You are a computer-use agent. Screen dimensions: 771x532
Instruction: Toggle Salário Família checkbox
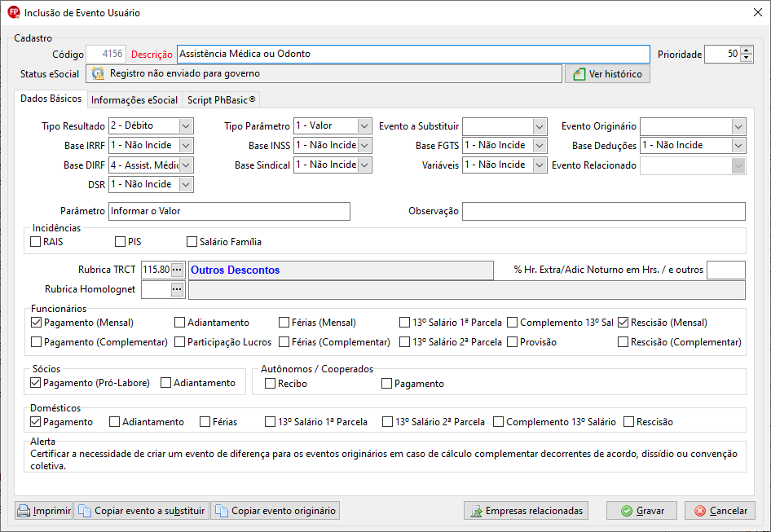[192, 241]
